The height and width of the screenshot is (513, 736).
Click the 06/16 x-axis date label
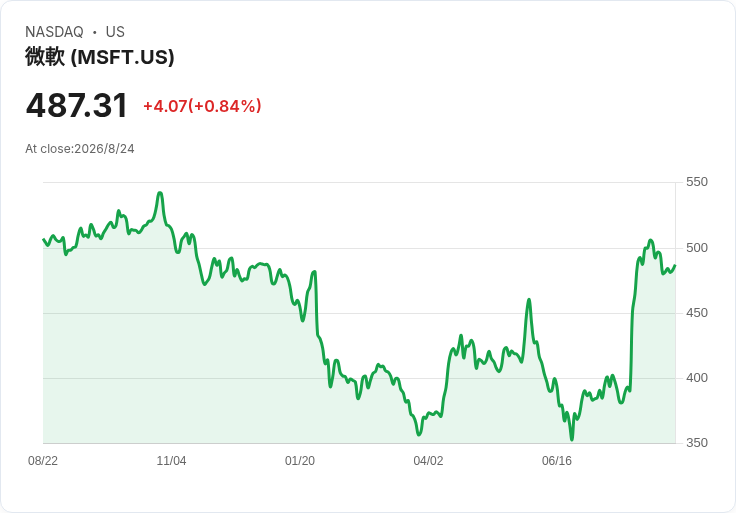click(x=557, y=461)
